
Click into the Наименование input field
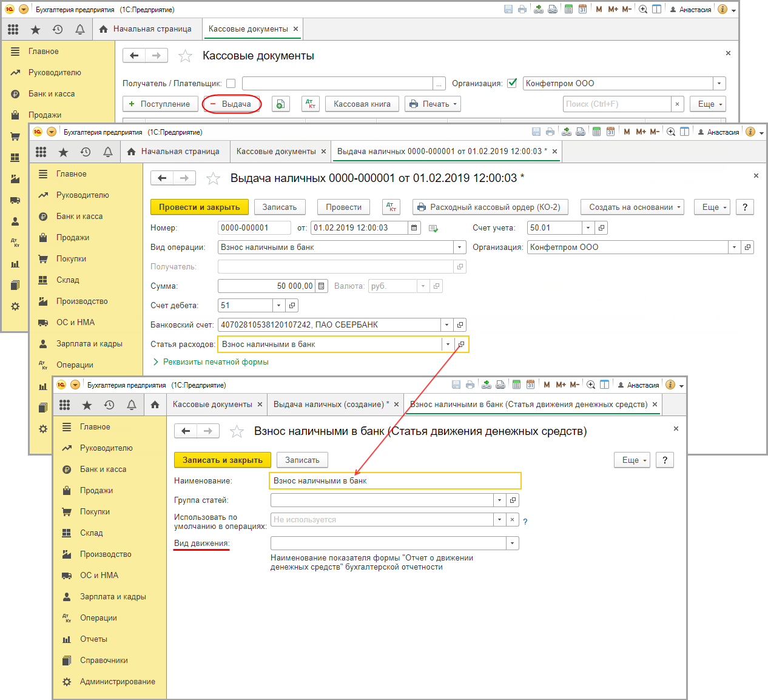tap(395, 481)
